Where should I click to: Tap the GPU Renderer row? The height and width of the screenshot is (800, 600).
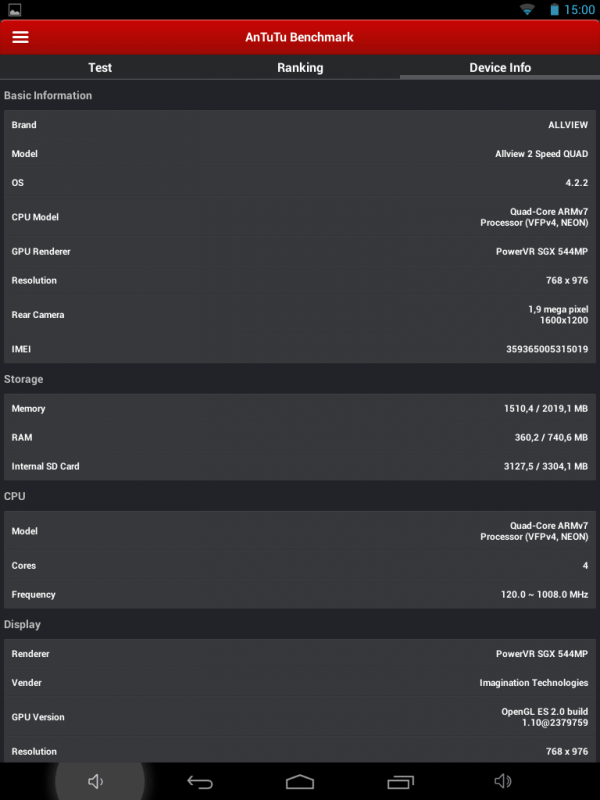300,252
